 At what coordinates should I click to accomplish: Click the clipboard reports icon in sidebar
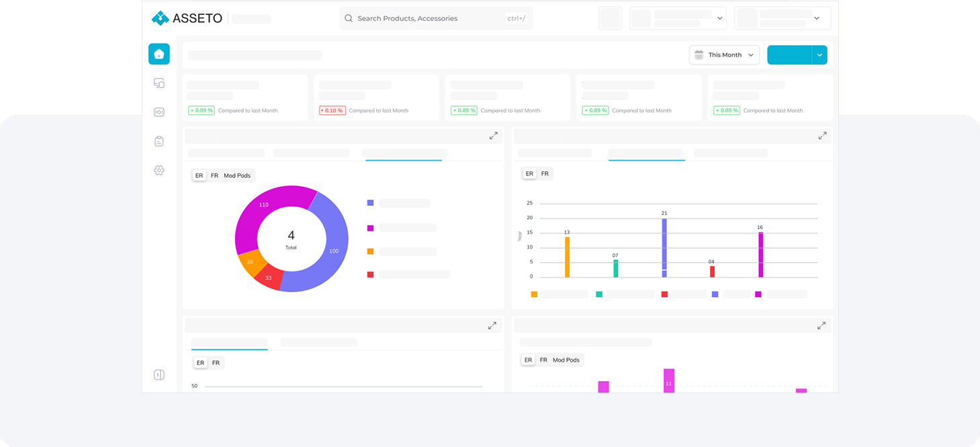[159, 141]
